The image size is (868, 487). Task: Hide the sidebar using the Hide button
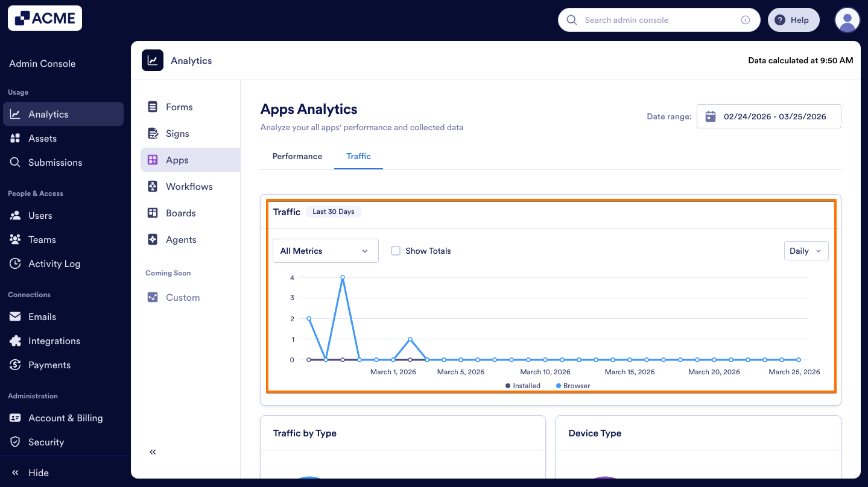30,473
